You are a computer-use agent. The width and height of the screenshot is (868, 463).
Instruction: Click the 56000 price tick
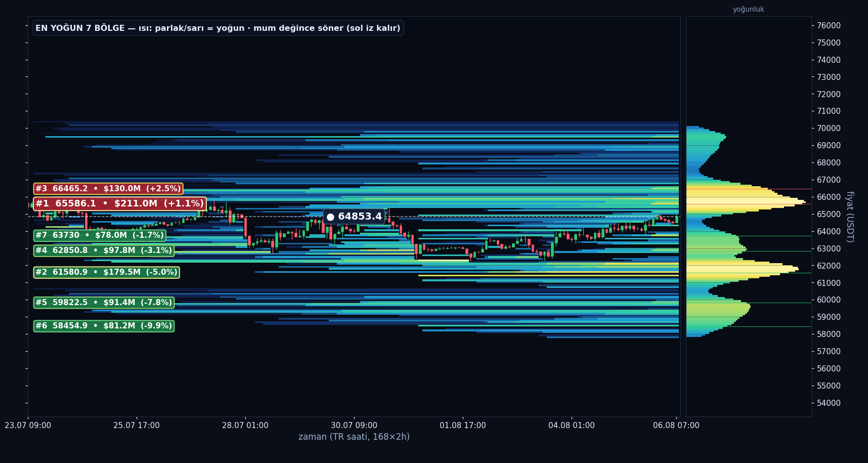click(829, 368)
